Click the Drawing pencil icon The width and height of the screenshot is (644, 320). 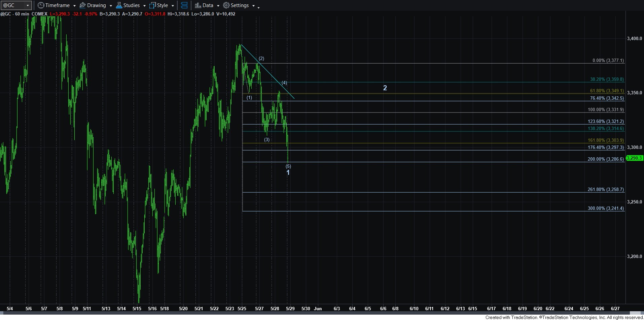pyautogui.click(x=82, y=5)
